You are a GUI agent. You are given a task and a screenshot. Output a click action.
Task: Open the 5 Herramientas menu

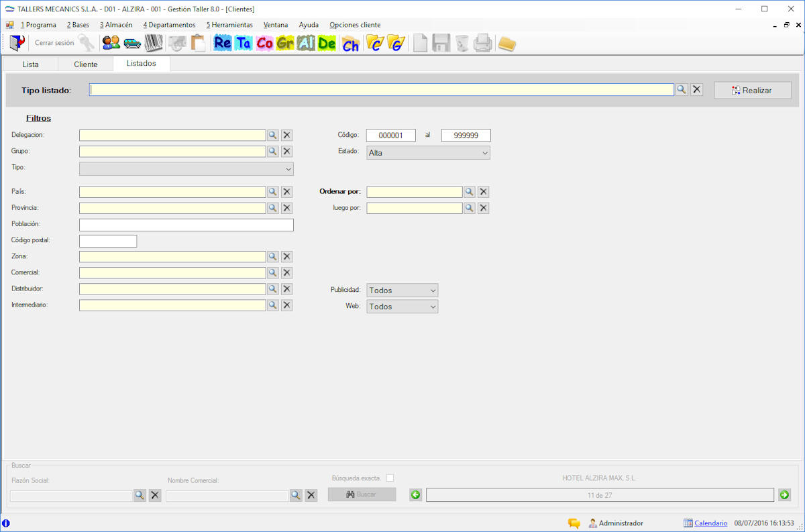pos(229,25)
